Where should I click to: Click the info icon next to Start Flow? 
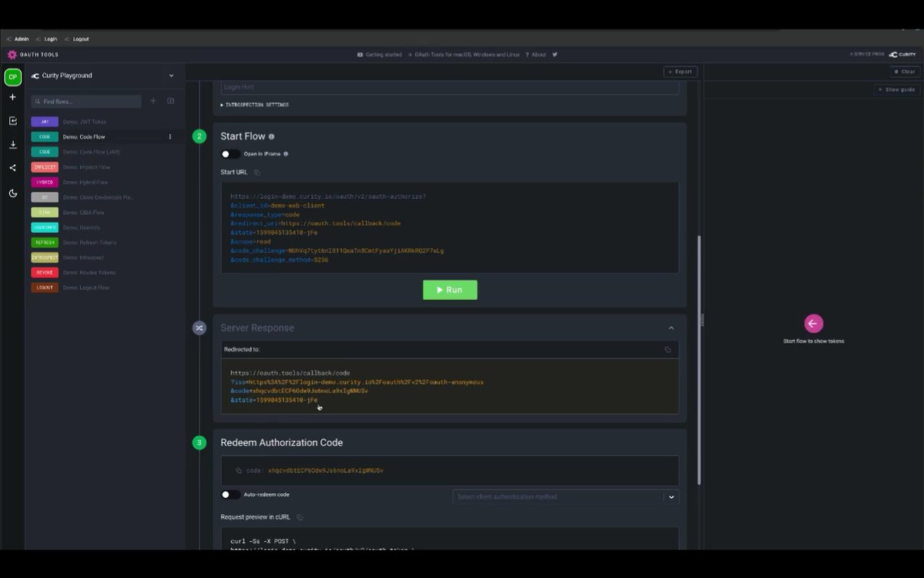(x=271, y=136)
